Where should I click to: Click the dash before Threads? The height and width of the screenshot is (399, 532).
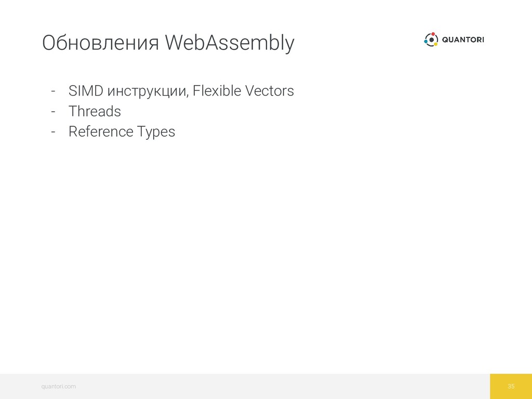coord(53,112)
